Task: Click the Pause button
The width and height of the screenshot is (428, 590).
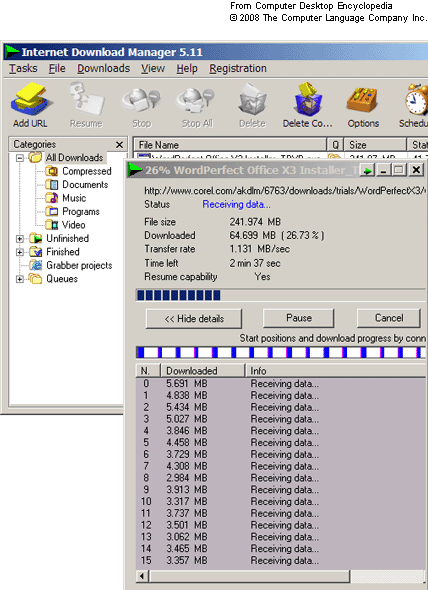Action: coord(299,318)
